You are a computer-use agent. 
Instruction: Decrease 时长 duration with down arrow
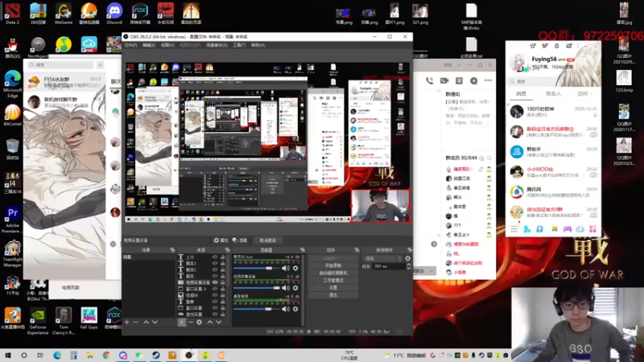click(409, 268)
